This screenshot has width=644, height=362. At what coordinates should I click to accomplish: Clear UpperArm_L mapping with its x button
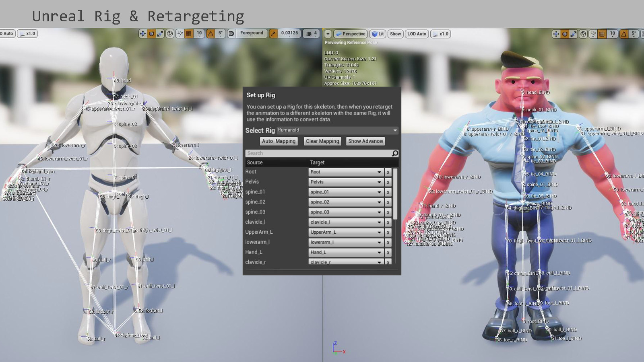point(388,232)
